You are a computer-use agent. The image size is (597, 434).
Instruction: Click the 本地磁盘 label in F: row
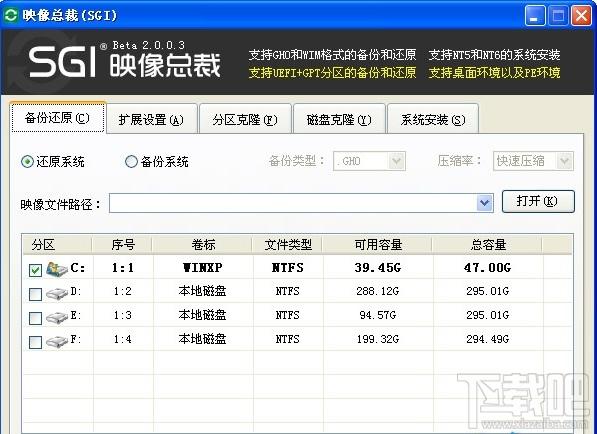pyautogui.click(x=203, y=339)
